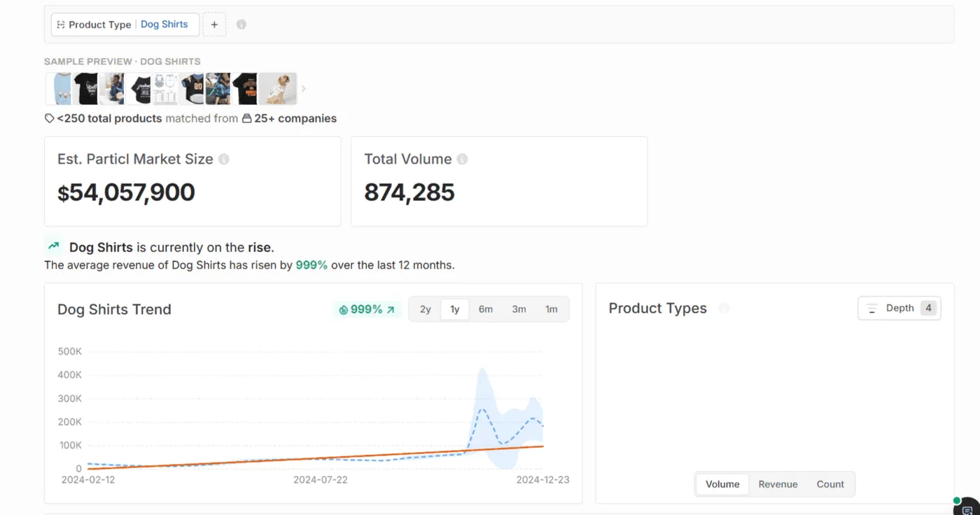Switch Product Types view to Revenue
This screenshot has width=980, height=515.
778,484
